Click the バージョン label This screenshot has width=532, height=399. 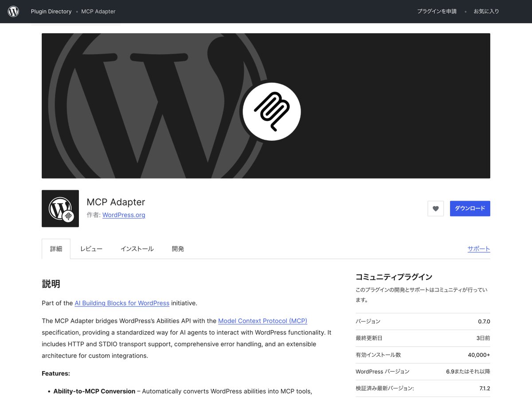pyautogui.click(x=368, y=321)
